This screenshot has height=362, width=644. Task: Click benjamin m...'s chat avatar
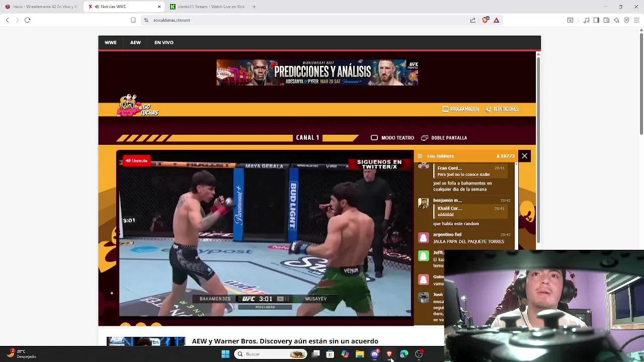click(424, 203)
